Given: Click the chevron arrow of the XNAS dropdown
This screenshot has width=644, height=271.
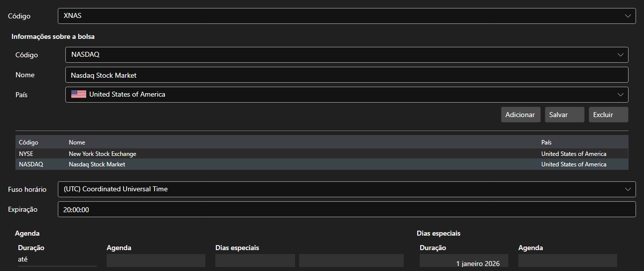Looking at the screenshot, I should click(628, 16).
